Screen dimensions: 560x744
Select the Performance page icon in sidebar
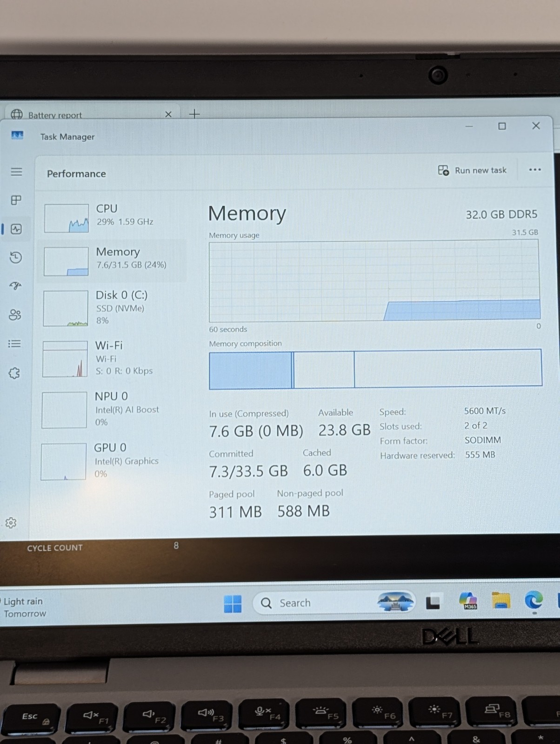pos(16,229)
